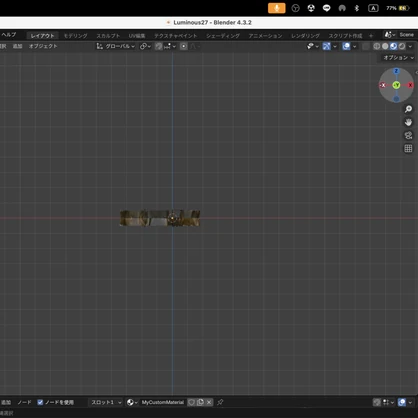Open the ヘルプ (Help) menu

click(x=8, y=35)
